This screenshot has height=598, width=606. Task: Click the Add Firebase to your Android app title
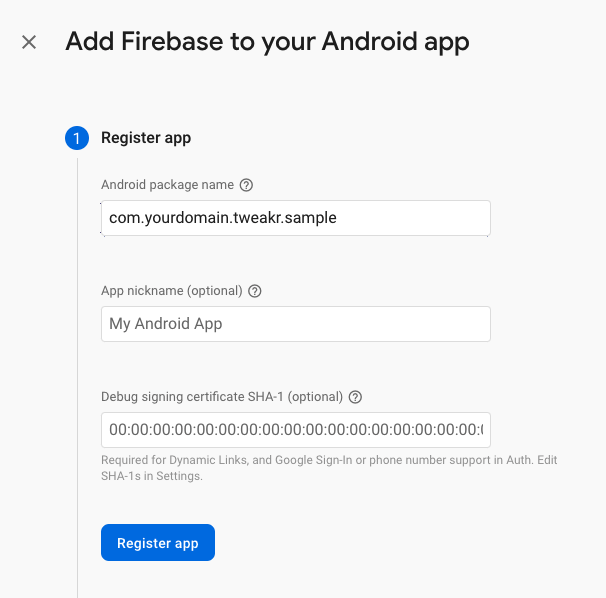tap(267, 42)
